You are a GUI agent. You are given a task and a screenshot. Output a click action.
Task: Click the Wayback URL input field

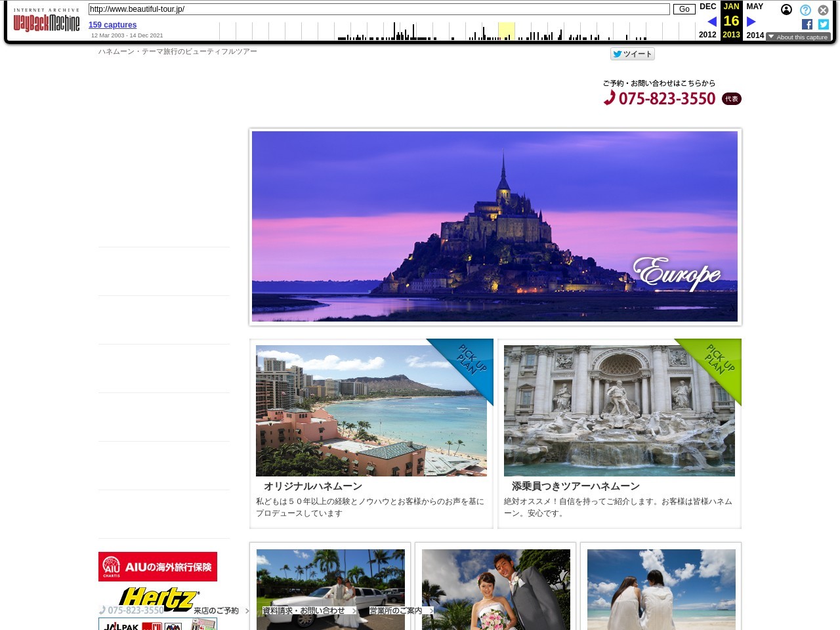[379, 9]
